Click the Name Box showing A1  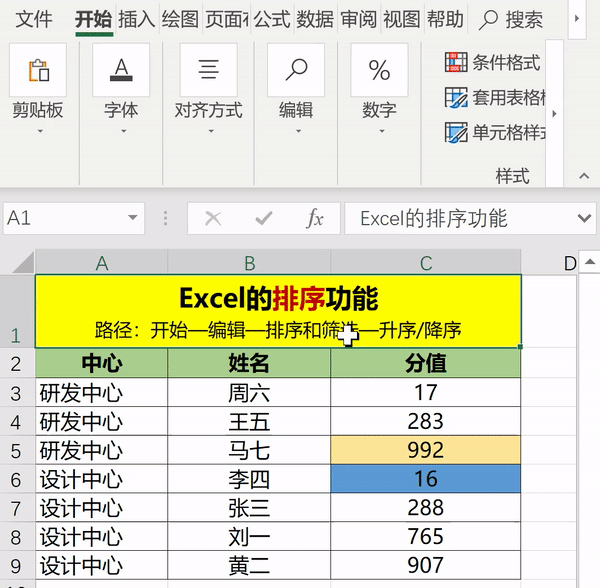74,218
